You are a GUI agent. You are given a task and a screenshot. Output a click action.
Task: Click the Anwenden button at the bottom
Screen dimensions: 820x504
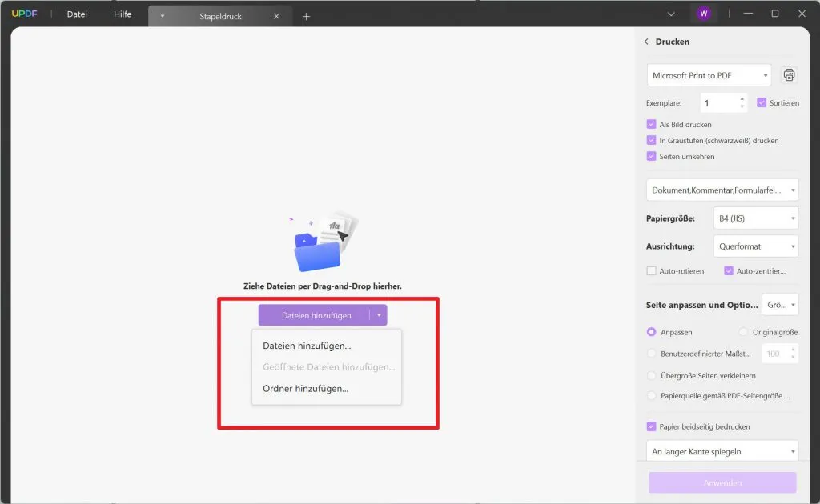pos(722,482)
